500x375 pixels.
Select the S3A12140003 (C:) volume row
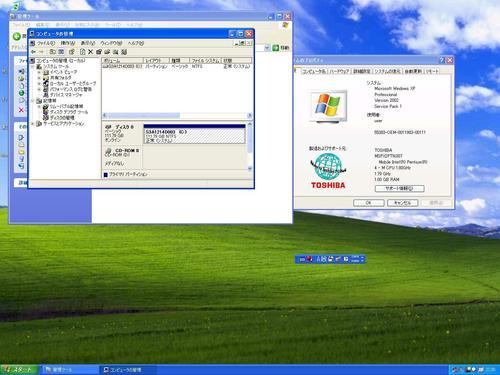177,66
